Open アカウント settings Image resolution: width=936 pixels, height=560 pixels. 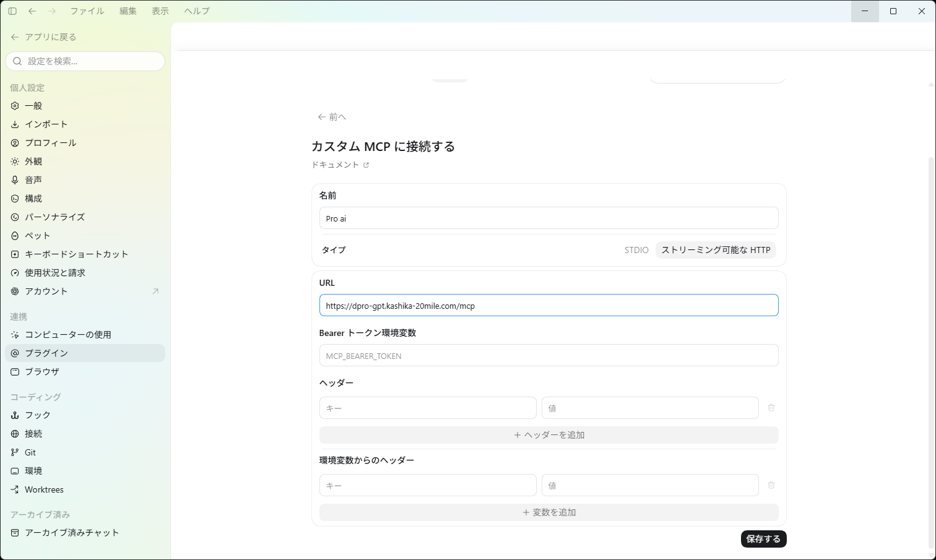click(85, 291)
